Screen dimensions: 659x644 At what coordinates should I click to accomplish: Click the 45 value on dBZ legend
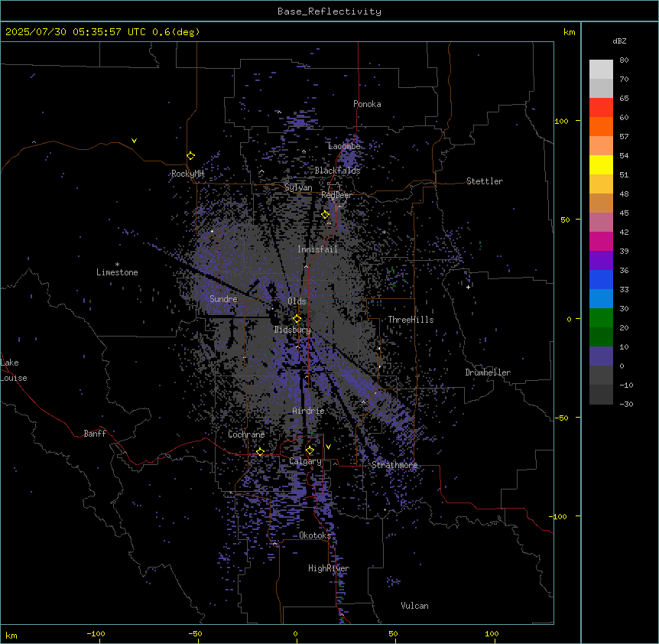click(x=624, y=213)
